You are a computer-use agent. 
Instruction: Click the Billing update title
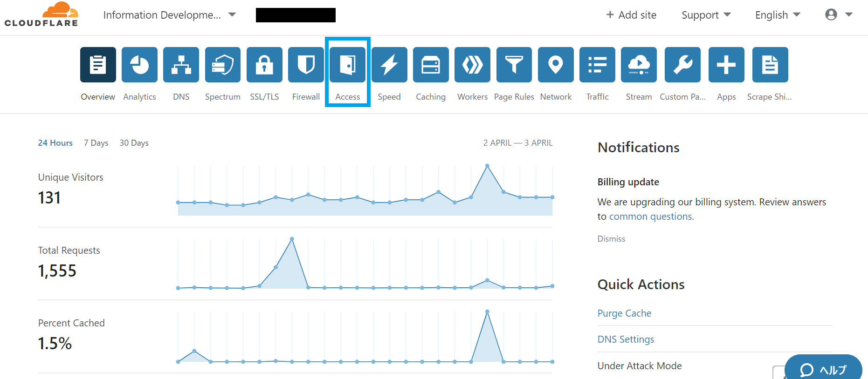[628, 182]
